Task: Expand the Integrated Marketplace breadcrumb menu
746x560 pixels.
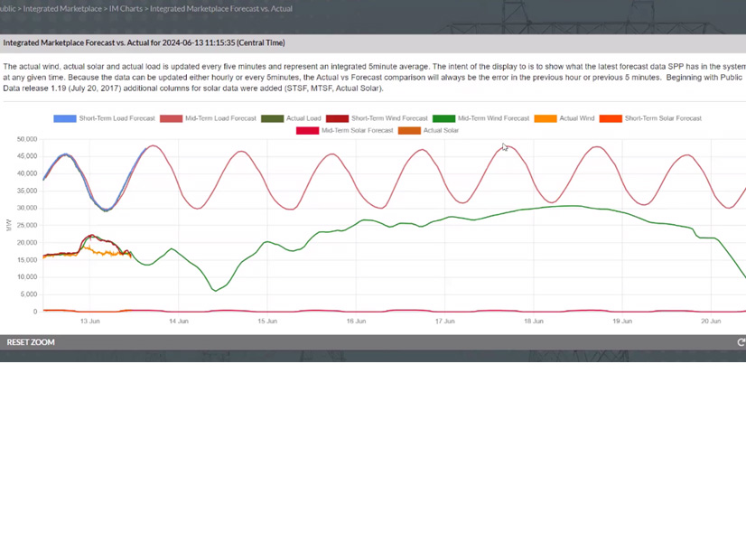Action: (64, 8)
